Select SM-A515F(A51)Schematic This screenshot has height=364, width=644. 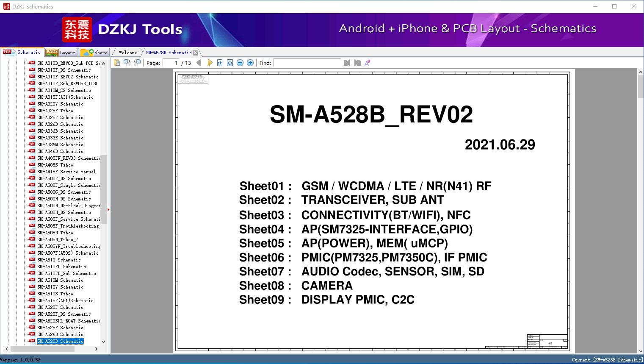tap(65, 300)
